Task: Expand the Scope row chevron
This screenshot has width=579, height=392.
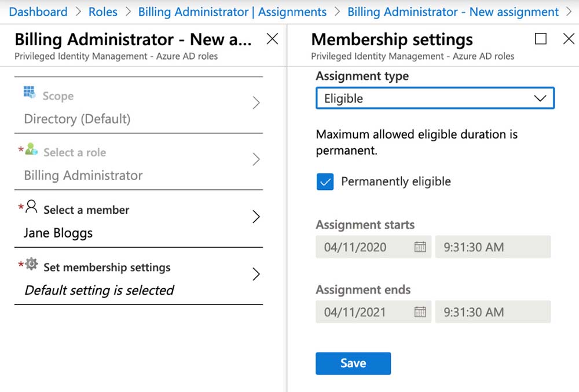Action: pos(256,103)
